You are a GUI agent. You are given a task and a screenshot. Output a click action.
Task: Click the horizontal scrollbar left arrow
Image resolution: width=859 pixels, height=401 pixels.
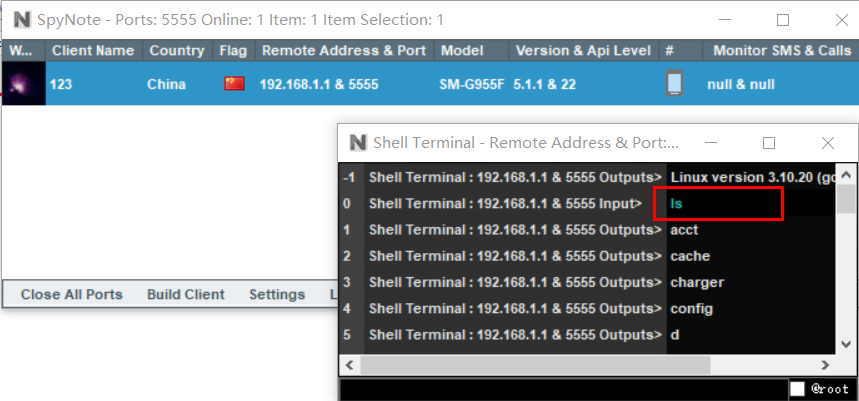click(x=349, y=366)
